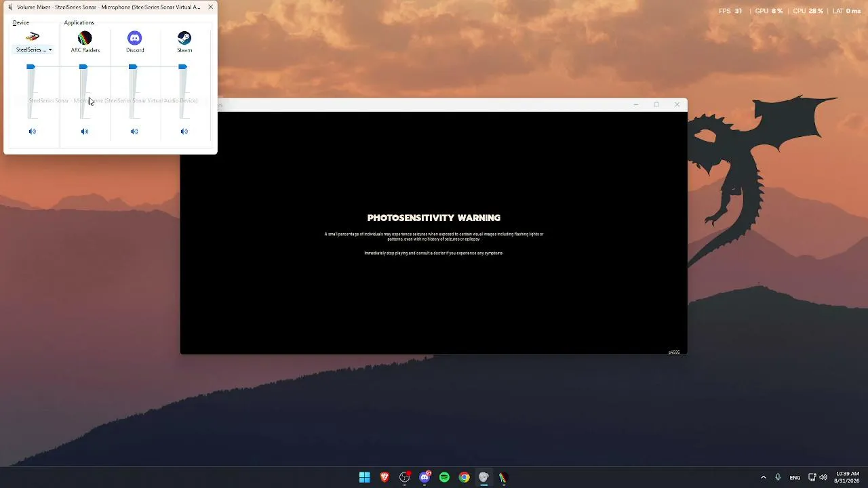The image size is (868, 488).
Task: Click the Discord volume slider handle
Action: pos(133,66)
